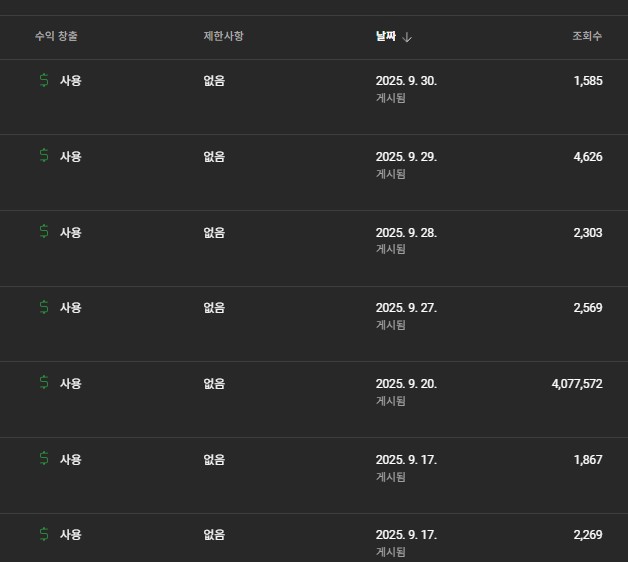Click the 4,626 view count value
Image resolution: width=628 pixels, height=562 pixels.
pos(588,156)
